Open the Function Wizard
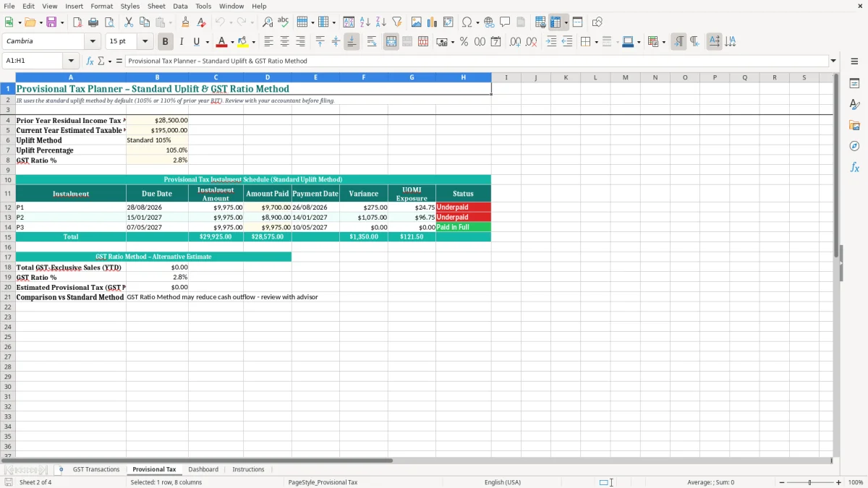The height and width of the screenshot is (488, 868). (x=90, y=61)
